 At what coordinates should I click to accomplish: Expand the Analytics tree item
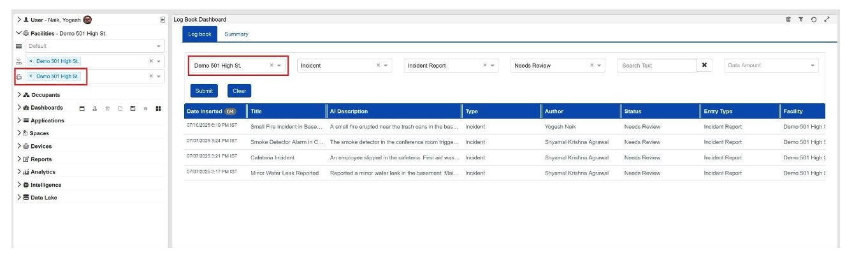(19, 172)
